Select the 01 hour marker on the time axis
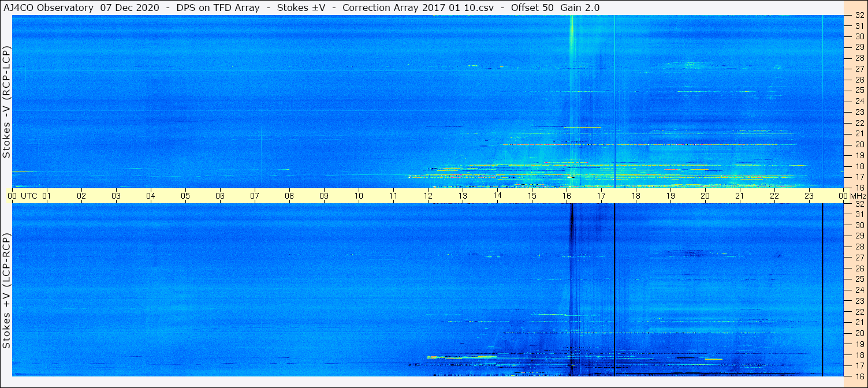Viewport: 868px width, 388px height. pyautogui.click(x=47, y=196)
